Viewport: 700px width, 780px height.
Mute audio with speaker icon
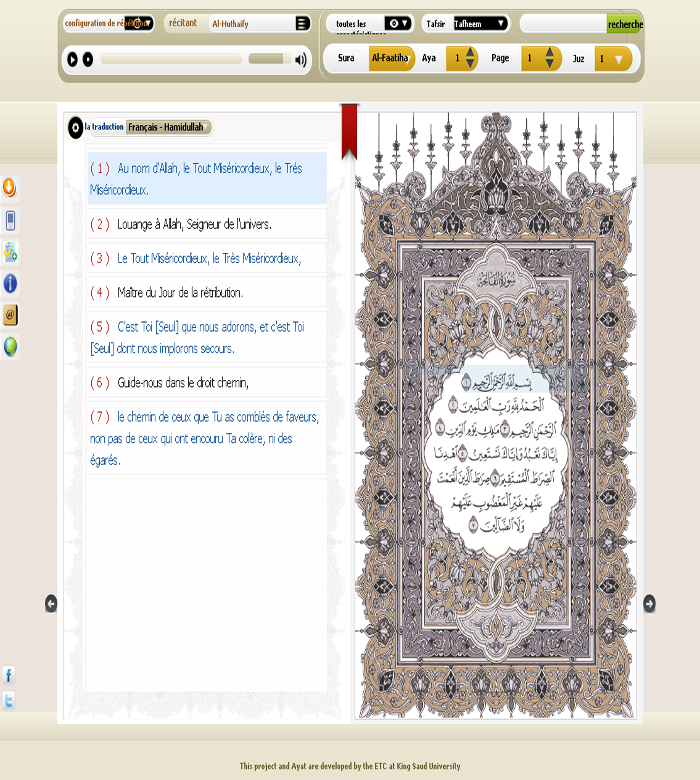pos(301,60)
